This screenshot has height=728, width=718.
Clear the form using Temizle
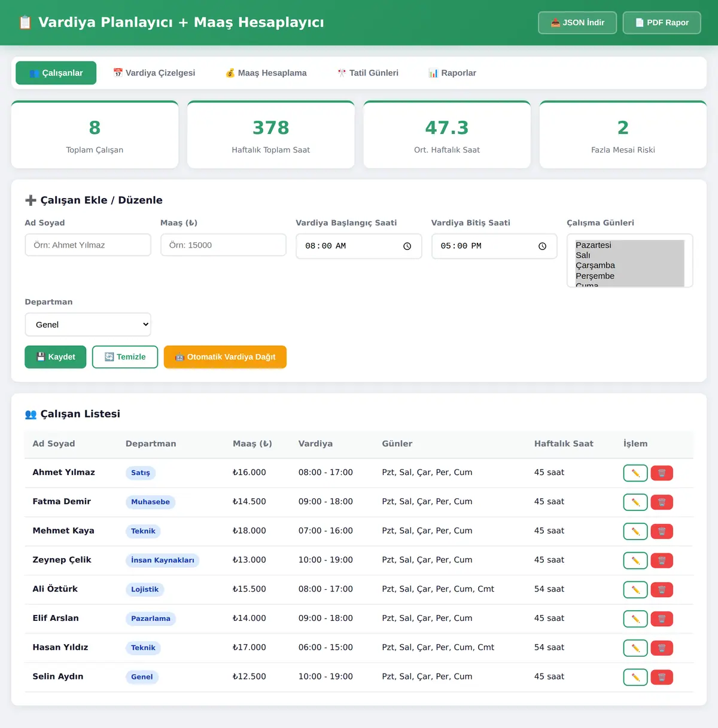click(125, 357)
